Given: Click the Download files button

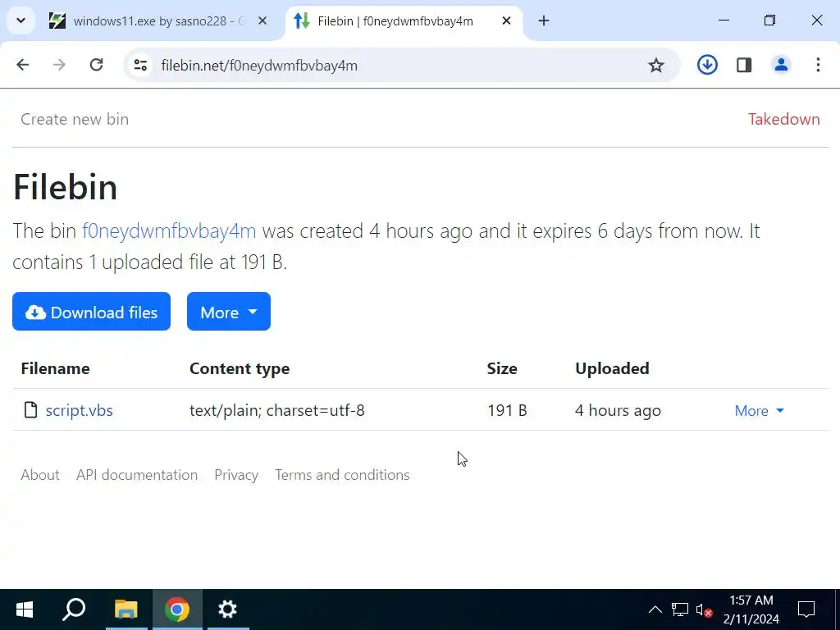Looking at the screenshot, I should (92, 311).
